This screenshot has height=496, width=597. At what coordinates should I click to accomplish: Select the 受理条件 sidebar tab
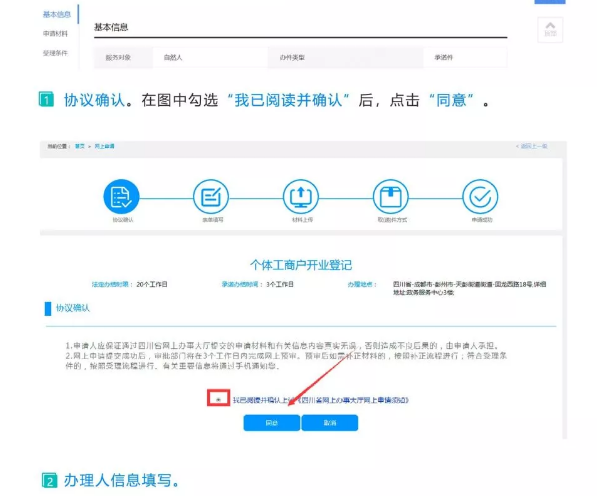[55, 53]
